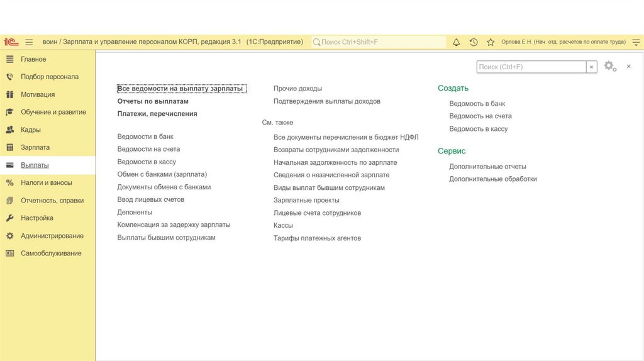
Task: Open Все ведомости на выплату зарплаты
Action: [180, 89]
